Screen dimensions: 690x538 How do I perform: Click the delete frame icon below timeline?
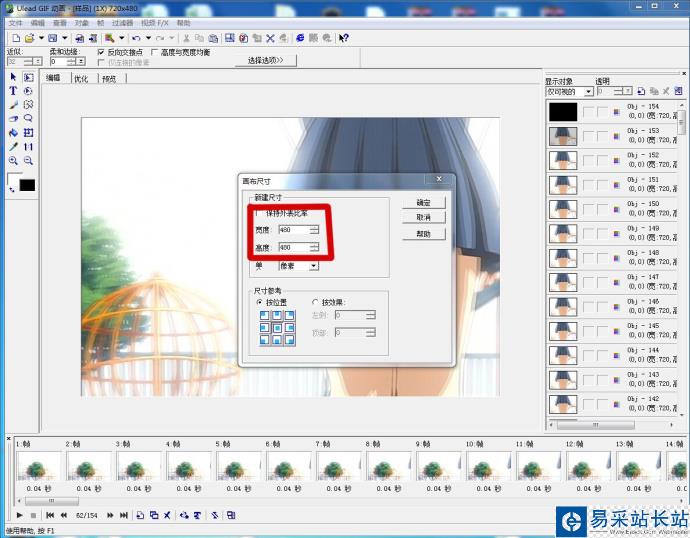[x=167, y=515]
